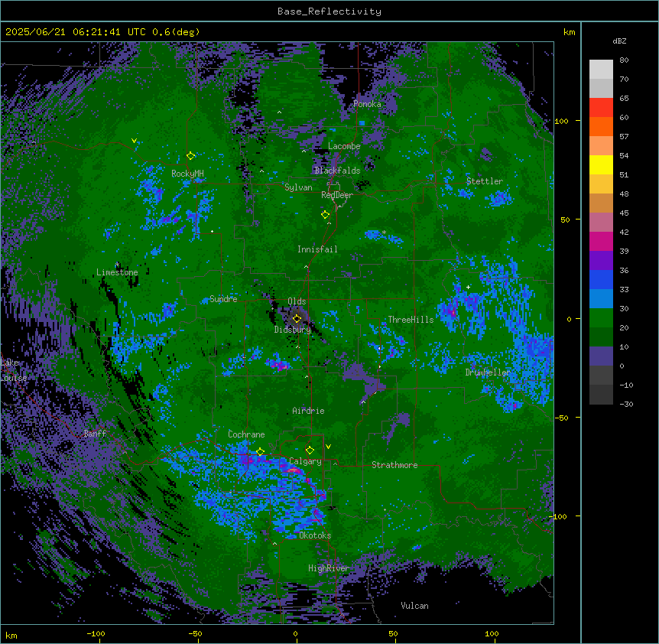Click the Stettler city label

tap(485, 181)
